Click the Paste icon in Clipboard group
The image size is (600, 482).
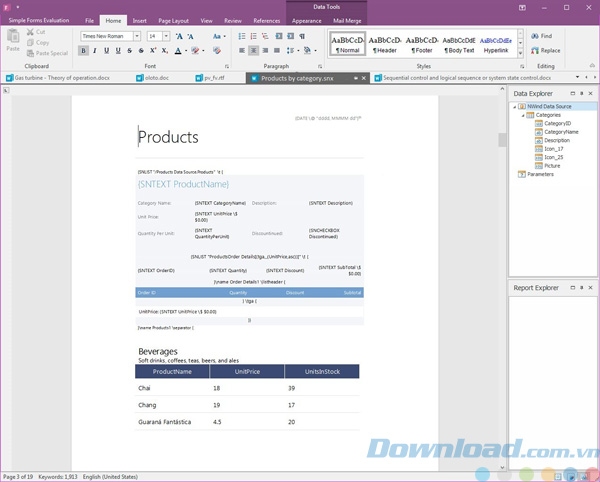coord(13,40)
